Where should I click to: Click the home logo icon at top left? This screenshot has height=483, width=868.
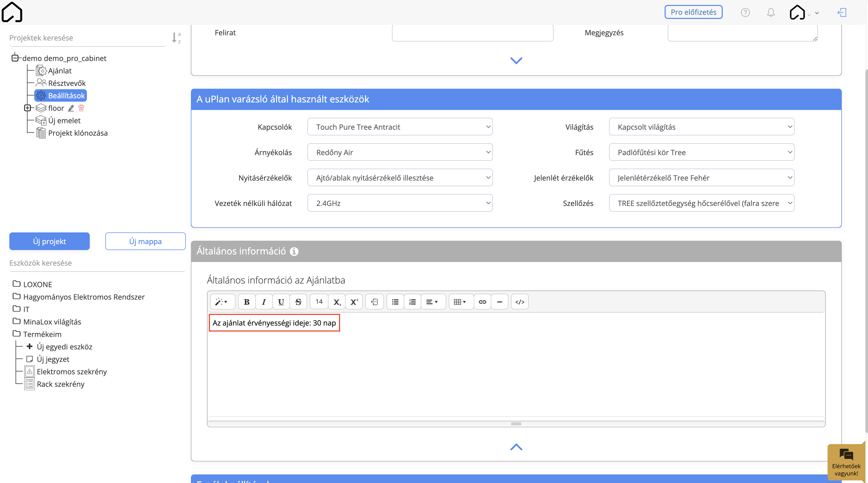[12, 12]
